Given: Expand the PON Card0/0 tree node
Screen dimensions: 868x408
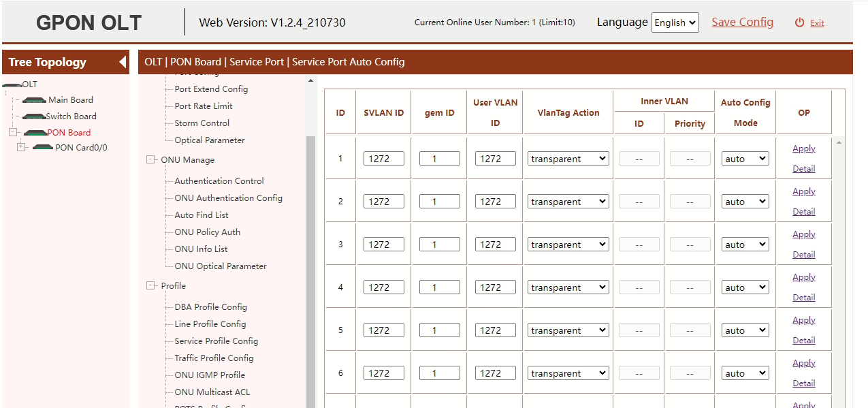Looking at the screenshot, I should 21,146.
